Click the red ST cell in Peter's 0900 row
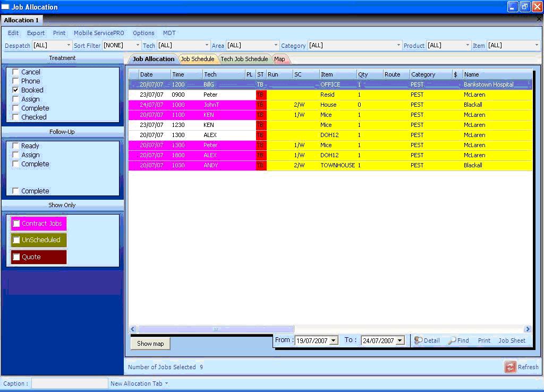 [x=261, y=95]
